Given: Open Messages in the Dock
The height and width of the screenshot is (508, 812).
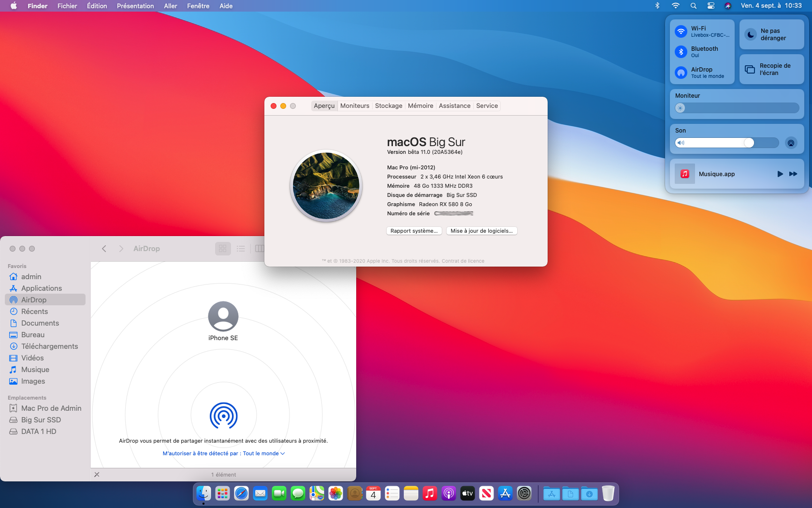Looking at the screenshot, I should point(298,493).
